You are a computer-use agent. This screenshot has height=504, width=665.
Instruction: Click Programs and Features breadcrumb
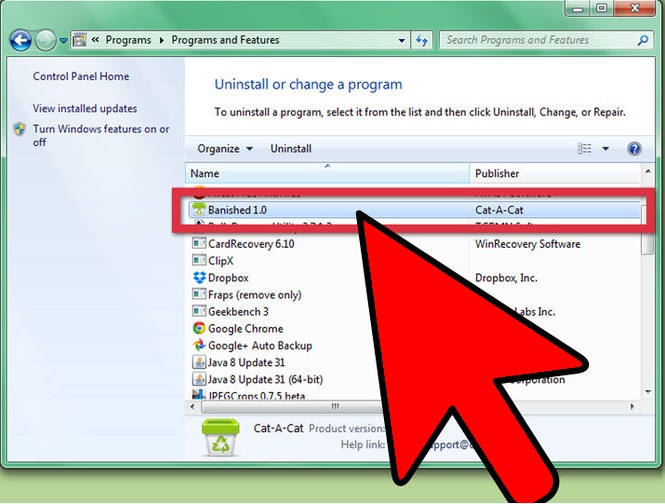[x=225, y=40]
